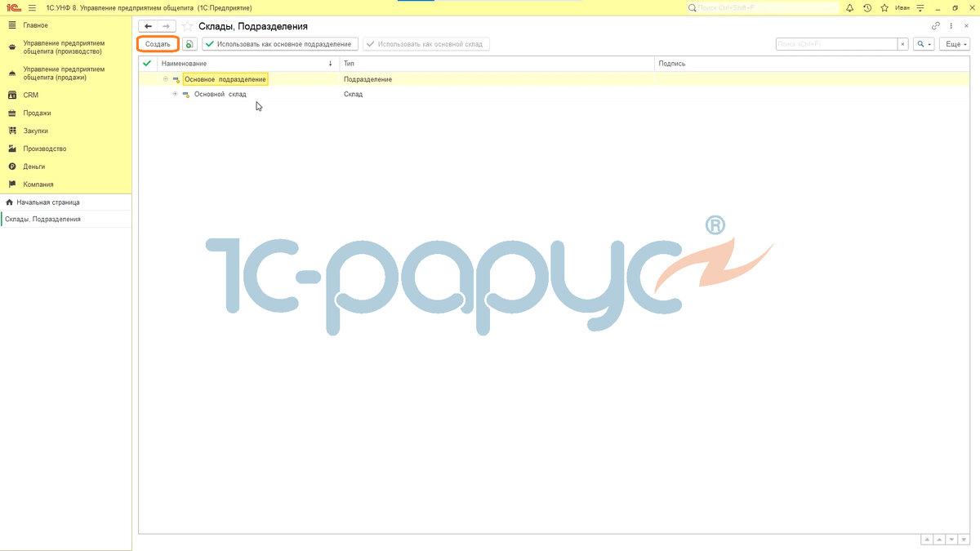Click the Основное подразделение row icon
Screen dimensions: 980x551
(x=176, y=79)
